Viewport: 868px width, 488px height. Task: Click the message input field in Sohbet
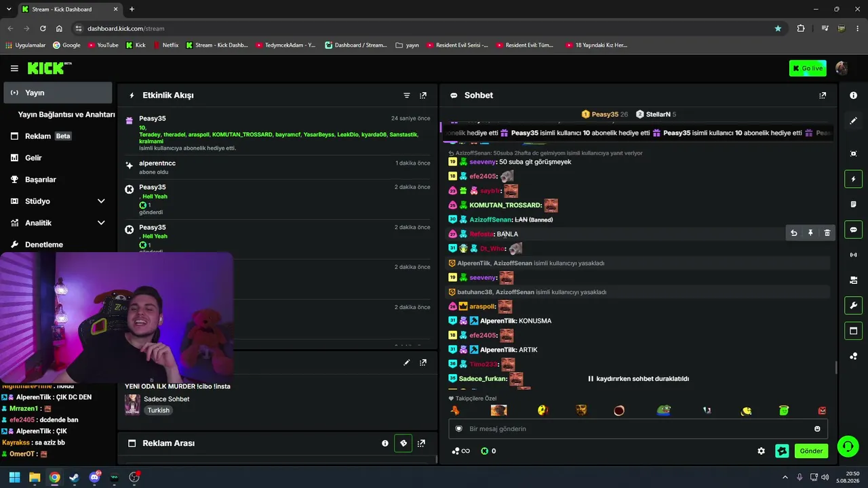click(x=637, y=429)
